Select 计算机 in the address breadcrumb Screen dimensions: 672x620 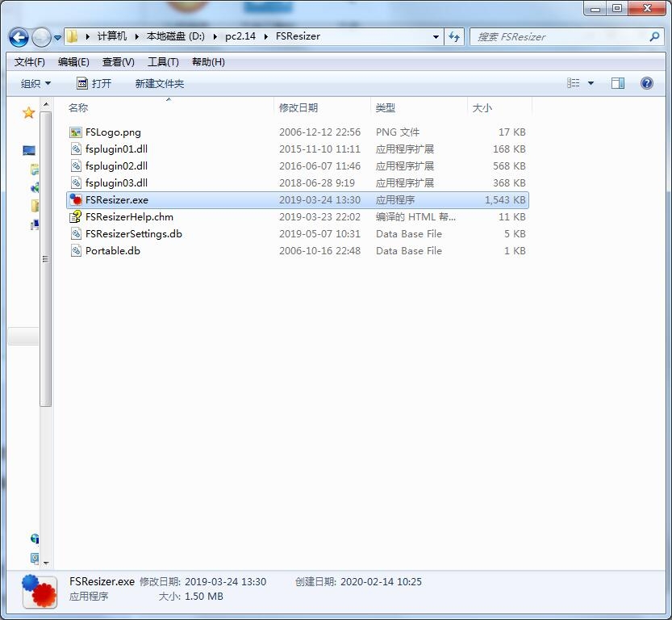coord(112,36)
